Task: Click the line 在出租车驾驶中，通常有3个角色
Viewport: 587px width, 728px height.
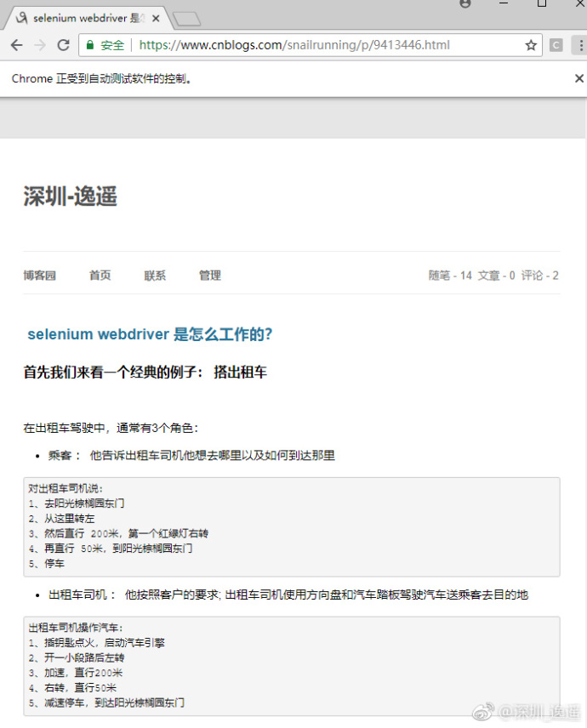Action: (111, 428)
